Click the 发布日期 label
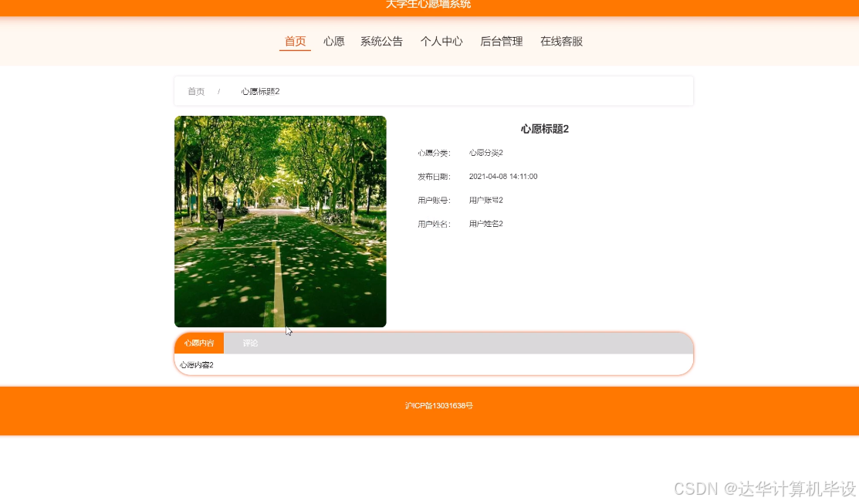The height and width of the screenshot is (504, 859). click(x=434, y=177)
